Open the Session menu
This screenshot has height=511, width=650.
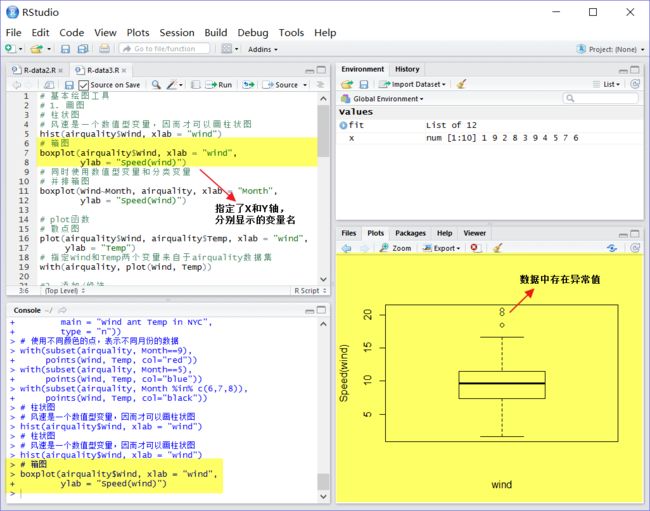[x=177, y=32]
